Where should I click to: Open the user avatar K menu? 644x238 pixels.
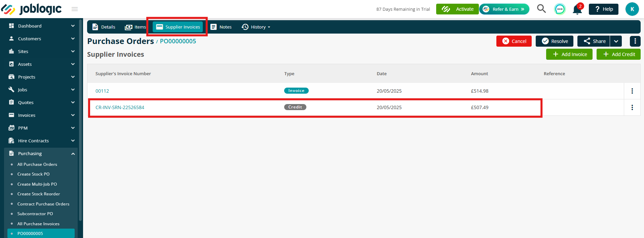click(632, 9)
